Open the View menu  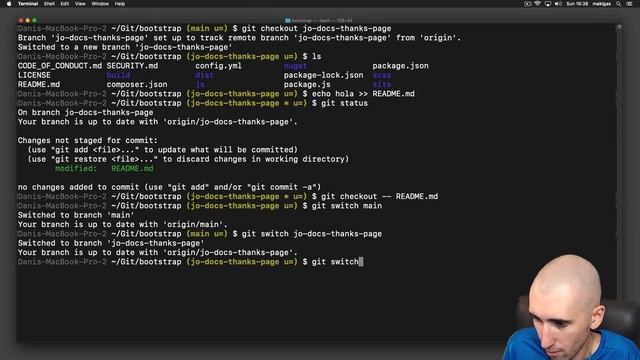80,4
